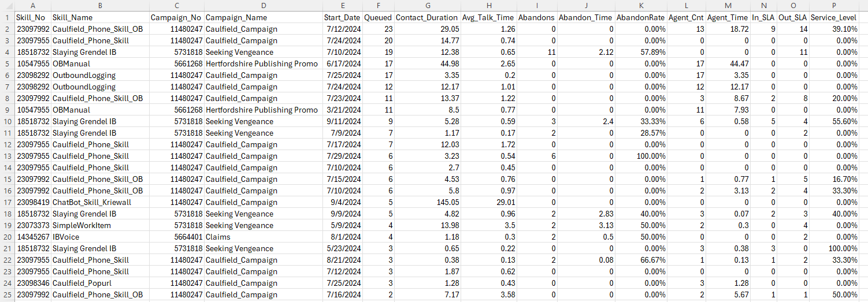Click service level cell 55.60%
The image size is (868, 302).
[834, 121]
